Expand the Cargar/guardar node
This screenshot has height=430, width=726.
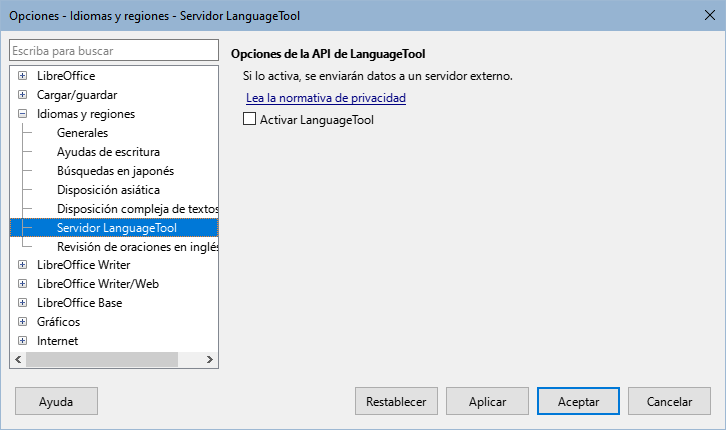[x=22, y=94]
